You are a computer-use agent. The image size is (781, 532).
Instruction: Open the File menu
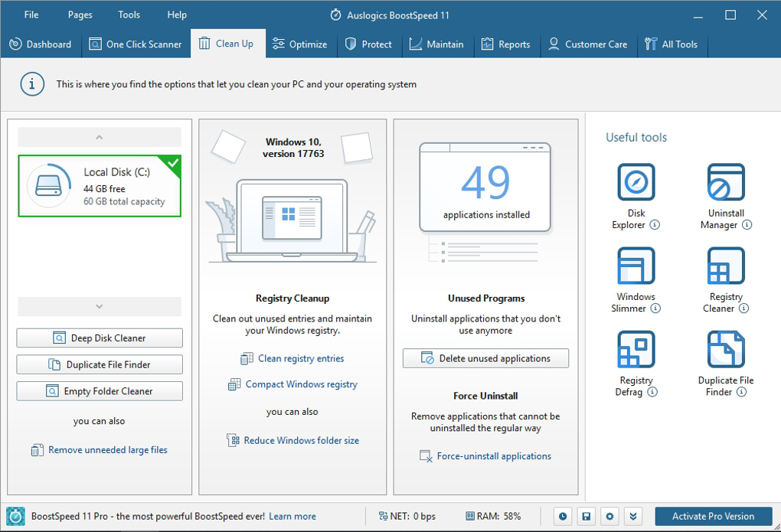click(31, 15)
